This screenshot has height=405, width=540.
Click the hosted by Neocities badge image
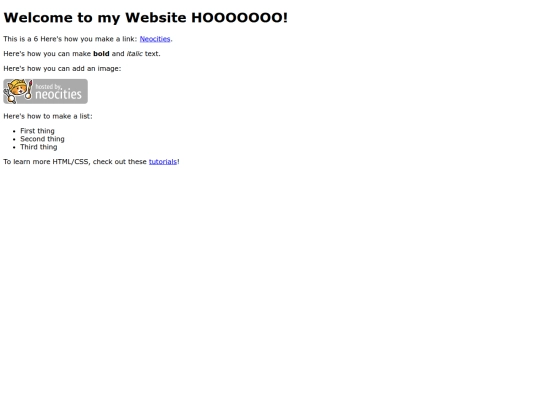point(45,91)
